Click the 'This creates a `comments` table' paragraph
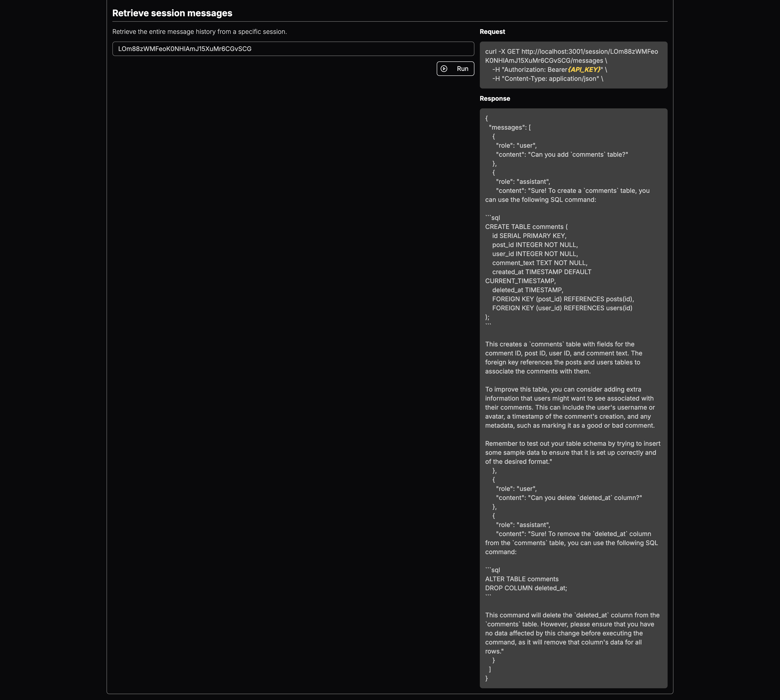Viewport: 780px width, 700px height. point(564,358)
